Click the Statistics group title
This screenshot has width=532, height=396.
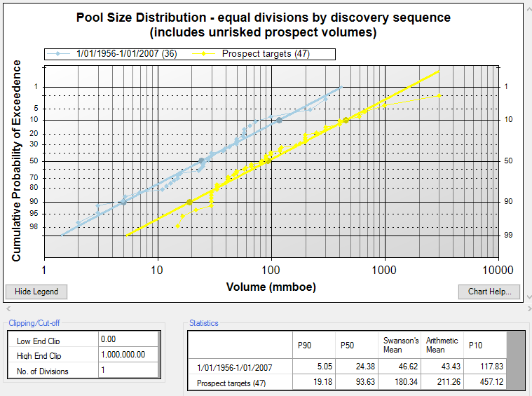(203, 323)
